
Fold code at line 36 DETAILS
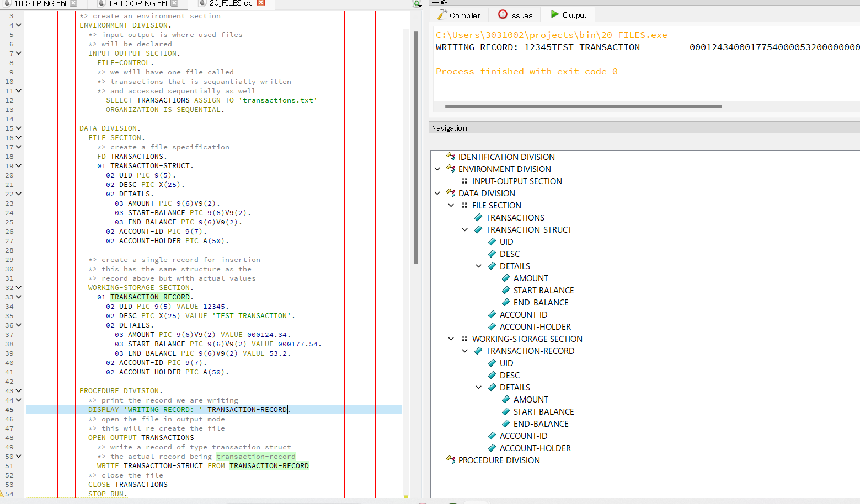[x=19, y=325]
